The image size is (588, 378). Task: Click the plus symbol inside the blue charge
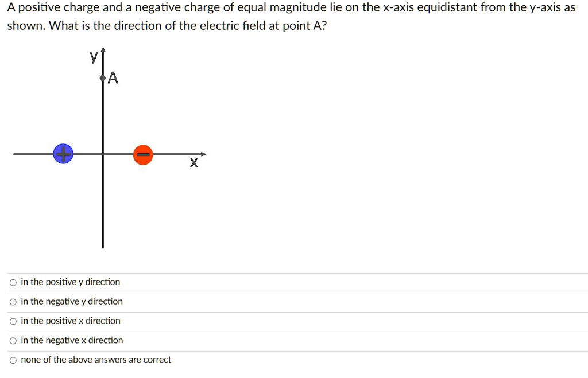pos(63,153)
